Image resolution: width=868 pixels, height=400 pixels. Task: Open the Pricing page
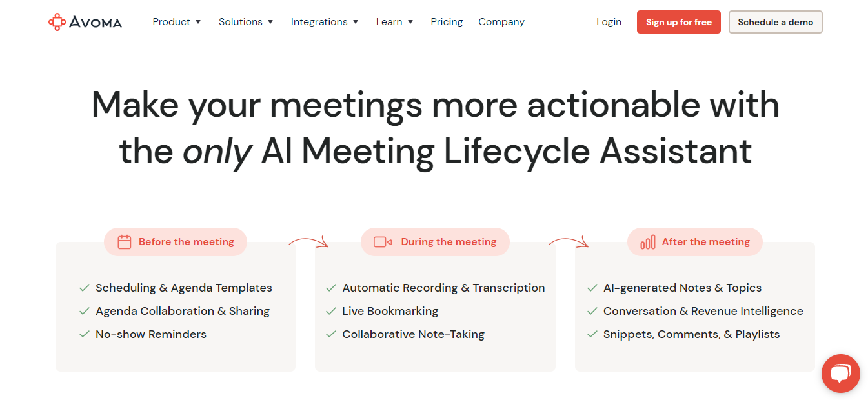point(447,21)
